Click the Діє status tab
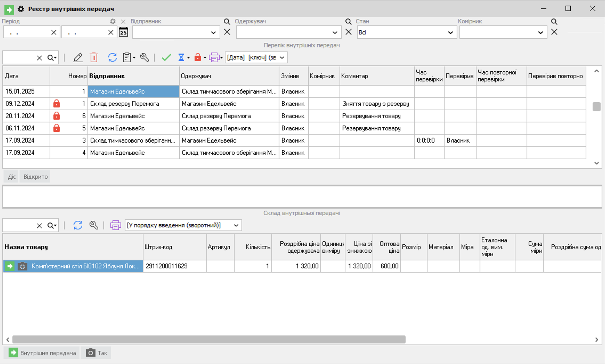Viewport: 605px width, 364px height. pyautogui.click(x=11, y=177)
